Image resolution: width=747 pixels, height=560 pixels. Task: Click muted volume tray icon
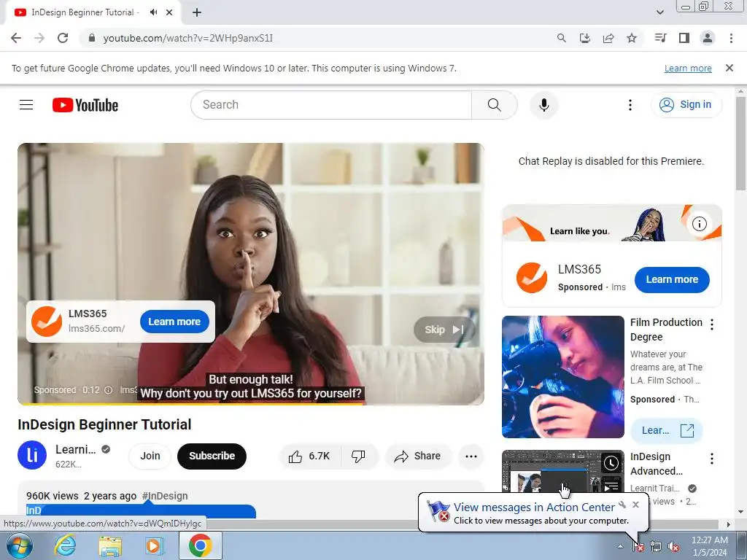[x=673, y=547]
